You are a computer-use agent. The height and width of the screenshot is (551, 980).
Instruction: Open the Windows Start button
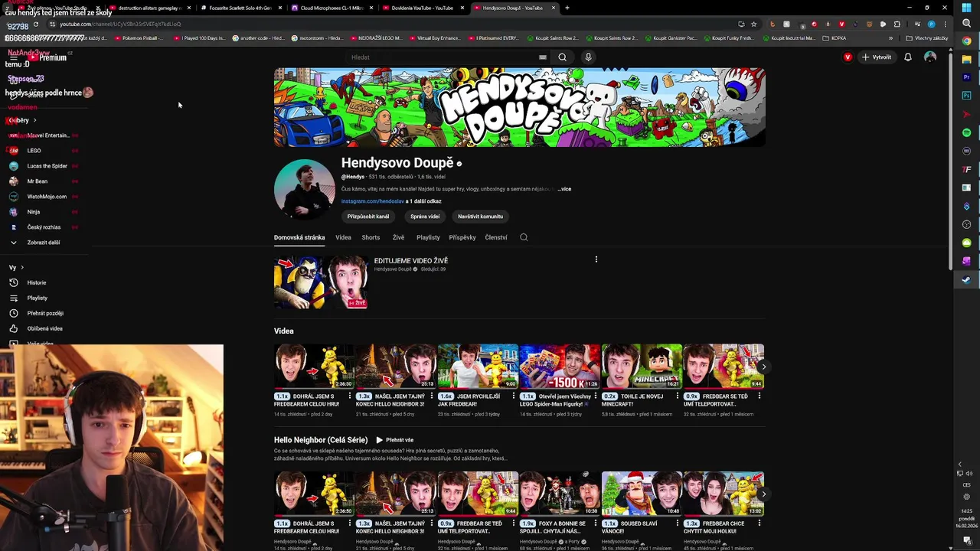[x=967, y=8]
